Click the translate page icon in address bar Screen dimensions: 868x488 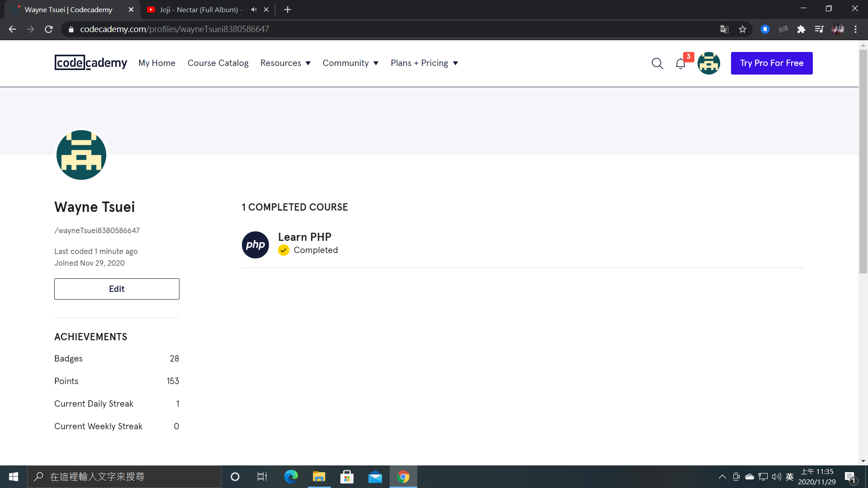(724, 29)
